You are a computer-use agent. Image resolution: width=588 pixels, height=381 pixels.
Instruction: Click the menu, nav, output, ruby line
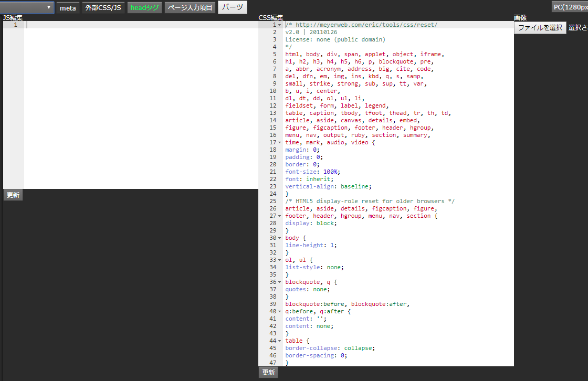click(358, 135)
